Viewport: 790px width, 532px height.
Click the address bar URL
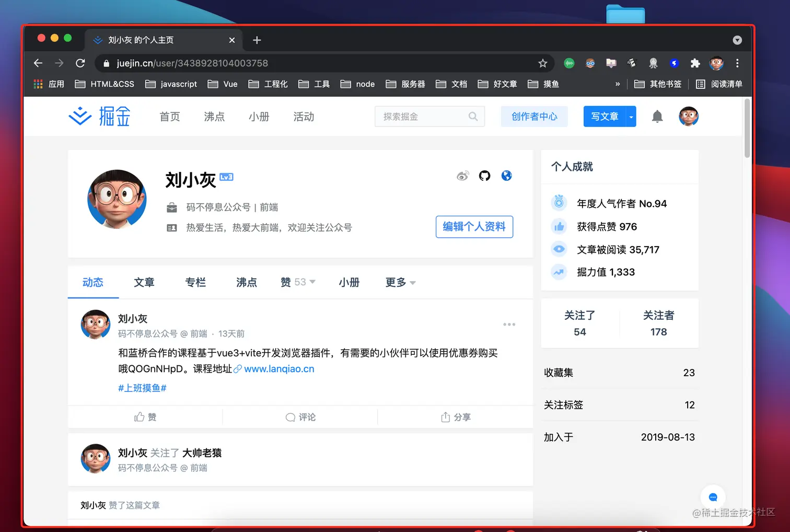192,63
